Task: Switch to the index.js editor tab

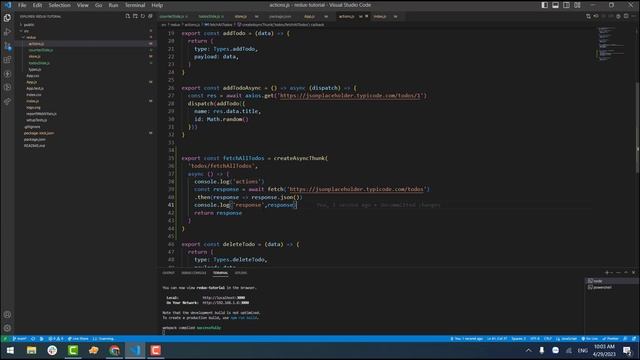Action: click(x=380, y=17)
